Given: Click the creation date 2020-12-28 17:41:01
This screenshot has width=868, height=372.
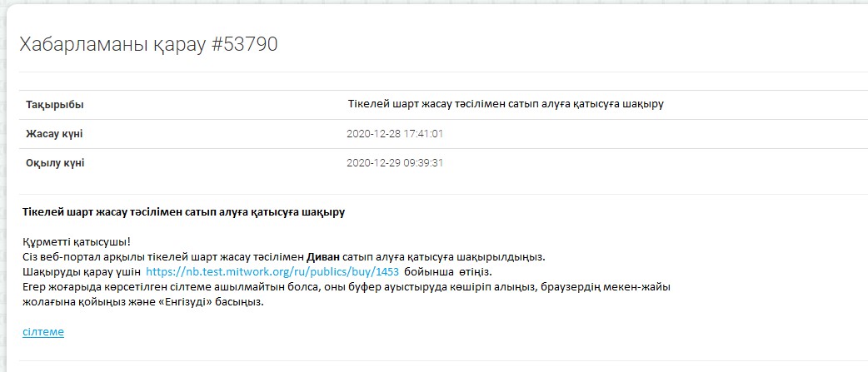Looking at the screenshot, I should tap(394, 134).
